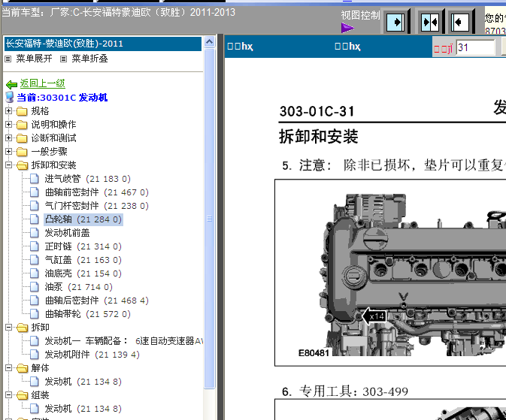Expand the 说明和操作 folder
506x420 pixels.
(x=9, y=125)
